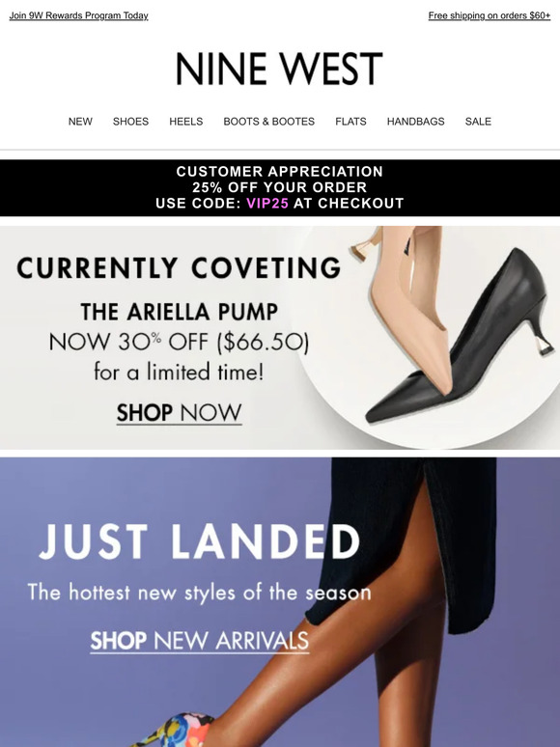Navigate to the FLATS section
The height and width of the screenshot is (747, 560).
(350, 122)
